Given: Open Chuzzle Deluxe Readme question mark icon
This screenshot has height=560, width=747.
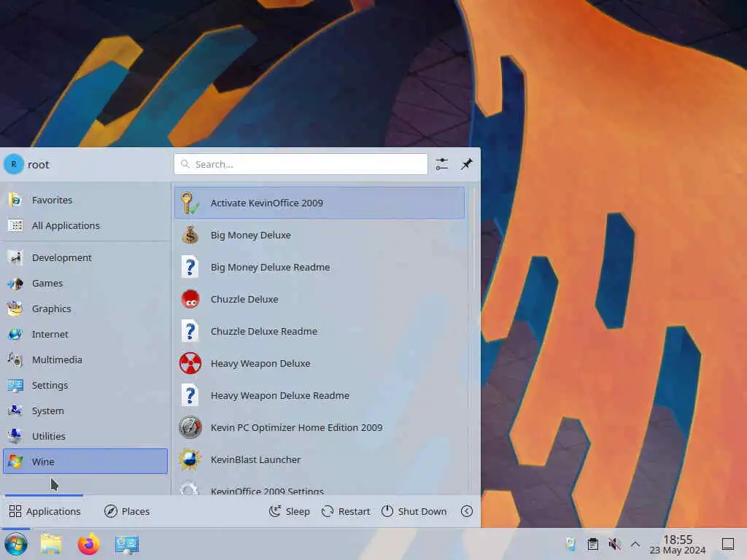Looking at the screenshot, I should click(x=190, y=331).
